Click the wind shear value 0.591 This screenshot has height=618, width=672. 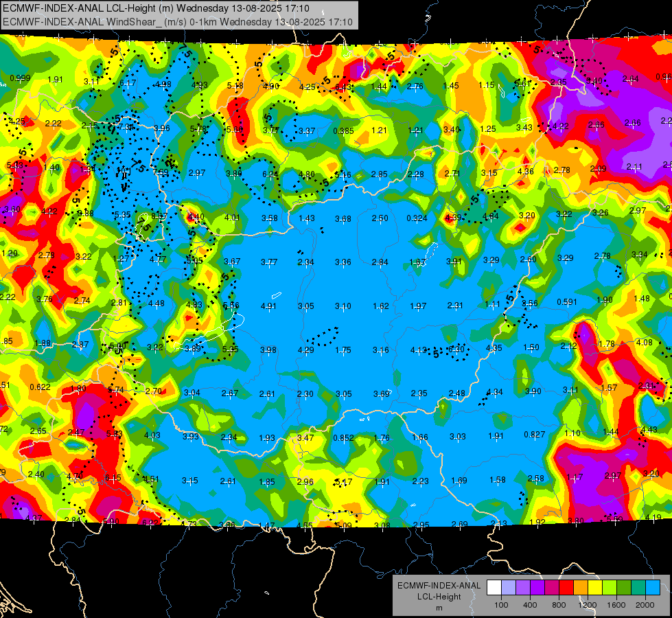[x=567, y=302]
